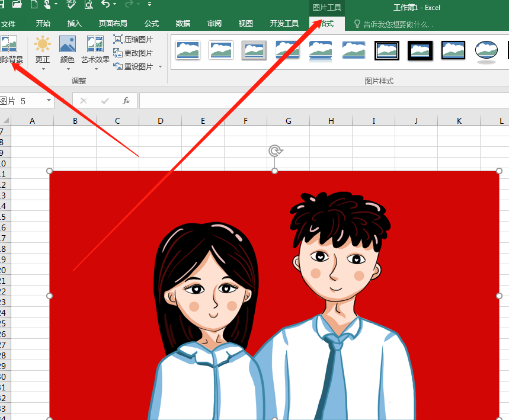Apply the seventh picture style, double black frame
This screenshot has height=420, width=509.
pyautogui.click(x=386, y=50)
